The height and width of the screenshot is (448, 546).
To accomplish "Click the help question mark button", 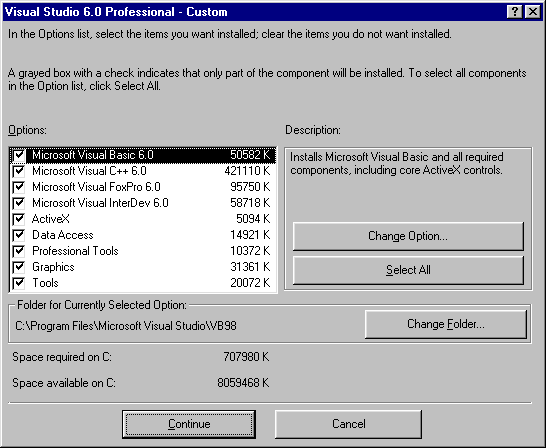I will point(515,12).
